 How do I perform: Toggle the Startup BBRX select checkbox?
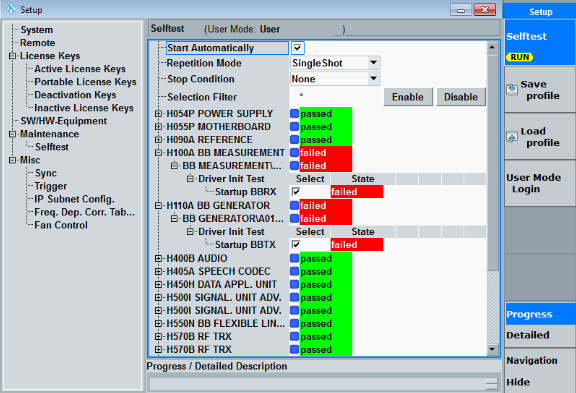coord(296,191)
